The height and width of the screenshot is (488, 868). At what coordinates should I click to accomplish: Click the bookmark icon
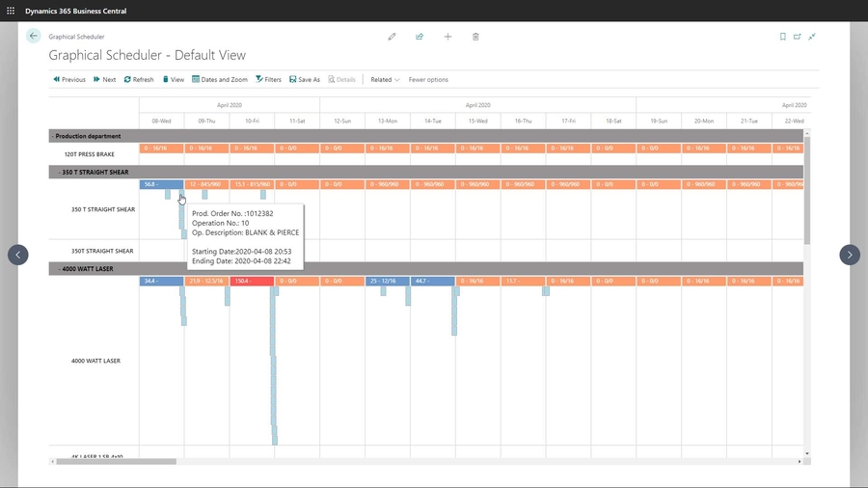point(782,37)
